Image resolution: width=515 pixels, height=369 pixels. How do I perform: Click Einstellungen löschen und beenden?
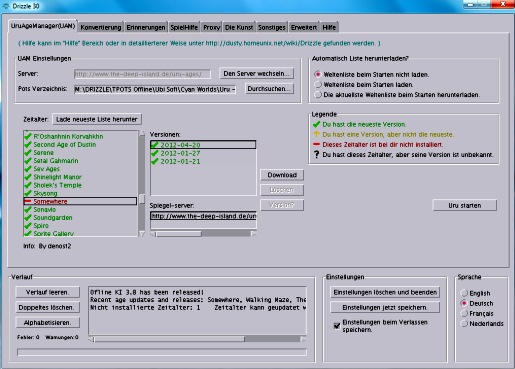385,292
